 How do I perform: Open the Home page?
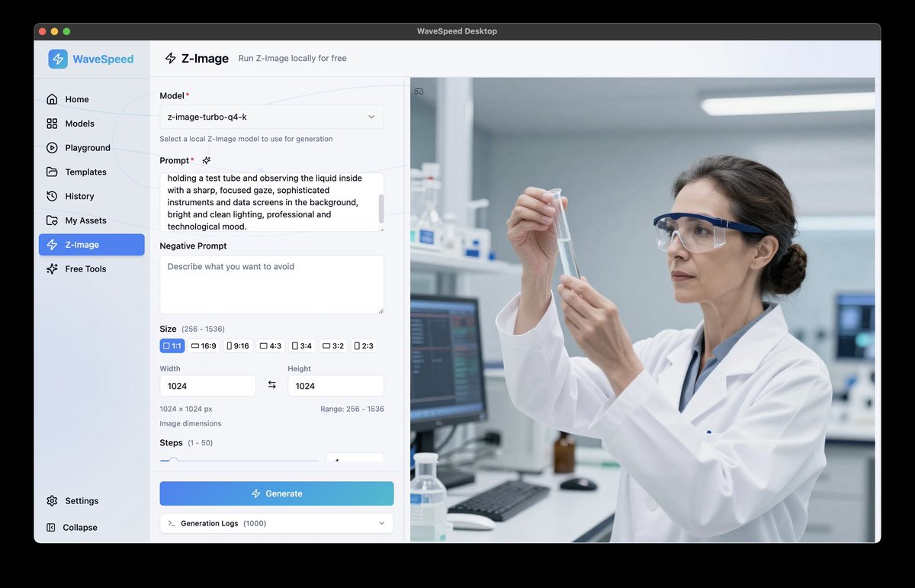[91, 99]
